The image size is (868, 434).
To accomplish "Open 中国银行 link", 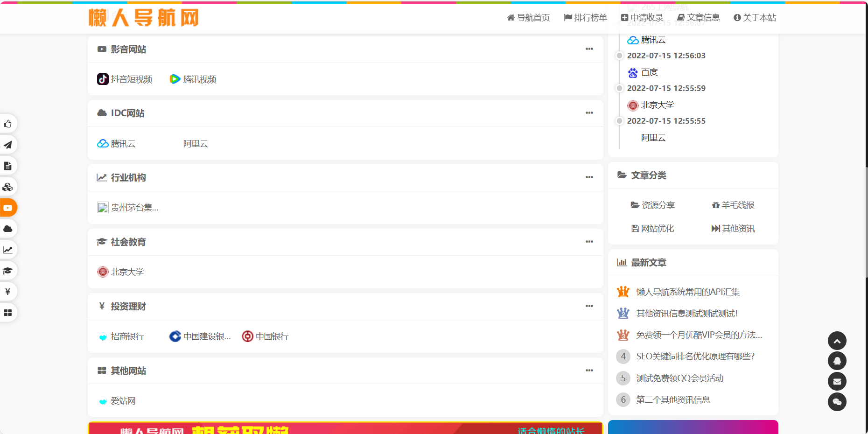I will tap(266, 336).
